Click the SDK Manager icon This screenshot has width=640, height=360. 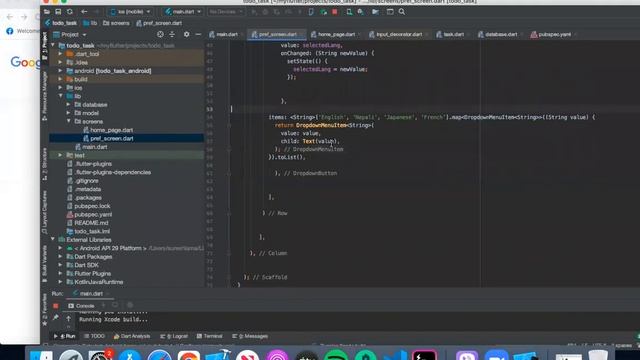click(361, 12)
